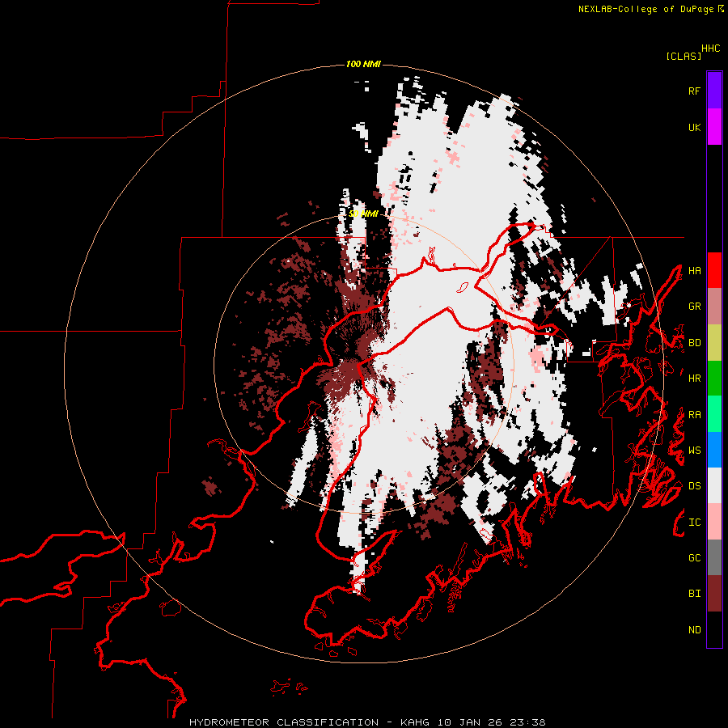Image resolution: width=728 pixels, height=728 pixels.
Task: Select the BD yellow legend block
Action: pos(714,343)
